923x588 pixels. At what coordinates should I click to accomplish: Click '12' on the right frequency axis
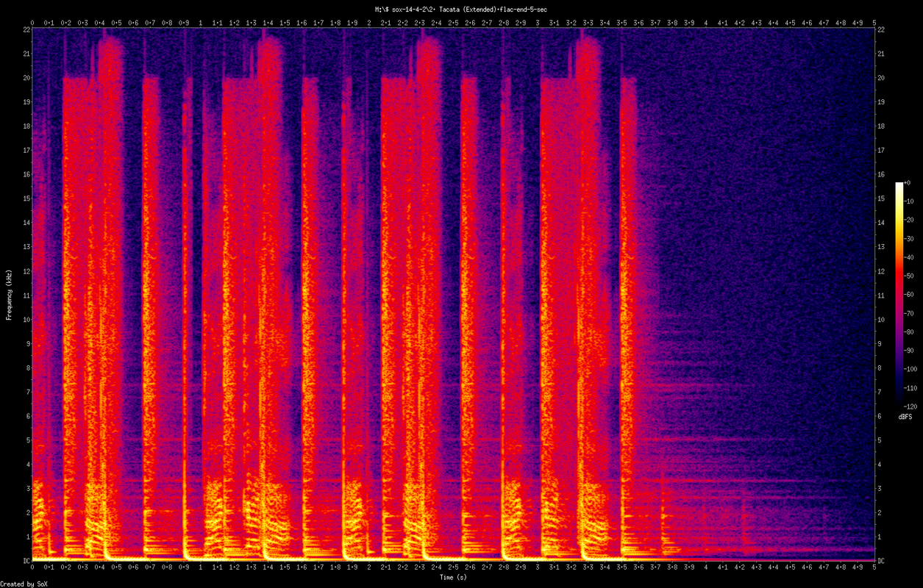click(881, 271)
